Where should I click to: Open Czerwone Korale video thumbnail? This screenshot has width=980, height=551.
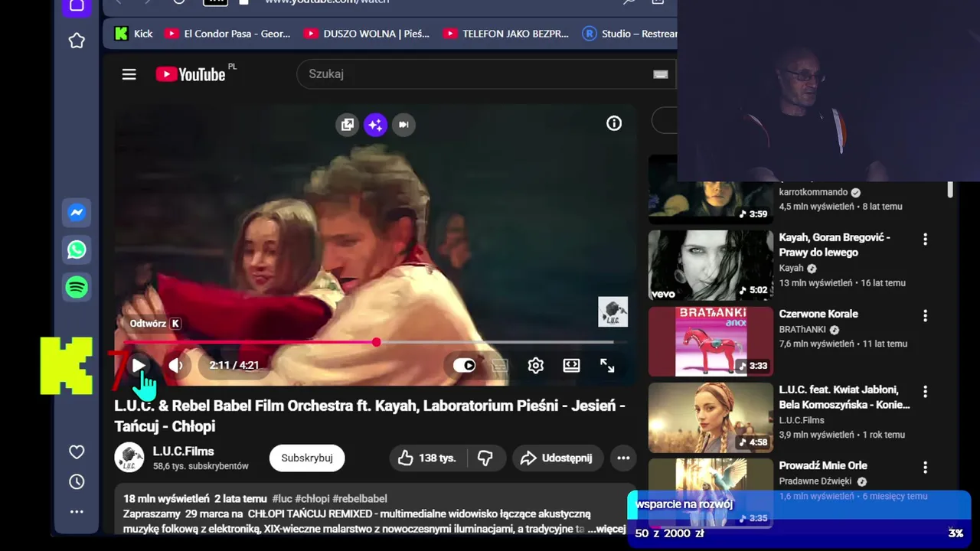710,341
